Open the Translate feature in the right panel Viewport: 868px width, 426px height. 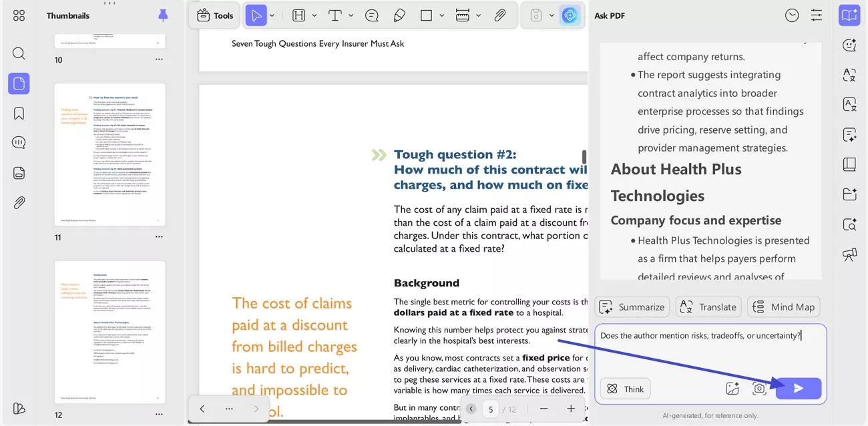(x=708, y=306)
